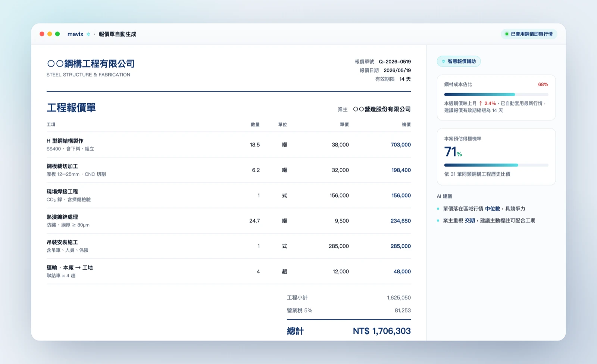Click the 複價 column header
The width and height of the screenshot is (597, 364).
[406, 125]
